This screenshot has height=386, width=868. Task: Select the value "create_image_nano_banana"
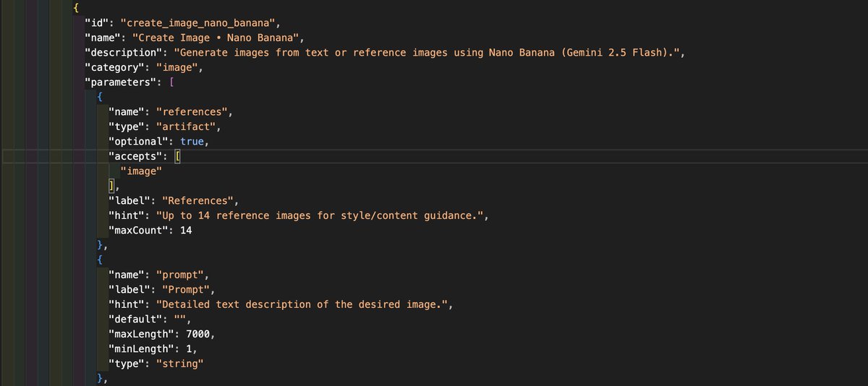(197, 23)
